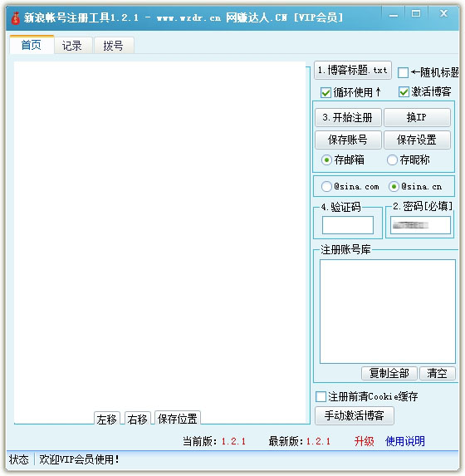The height and width of the screenshot is (476, 465).
Task: Click the 最新版 version number 1.2.1
Action: 318,441
